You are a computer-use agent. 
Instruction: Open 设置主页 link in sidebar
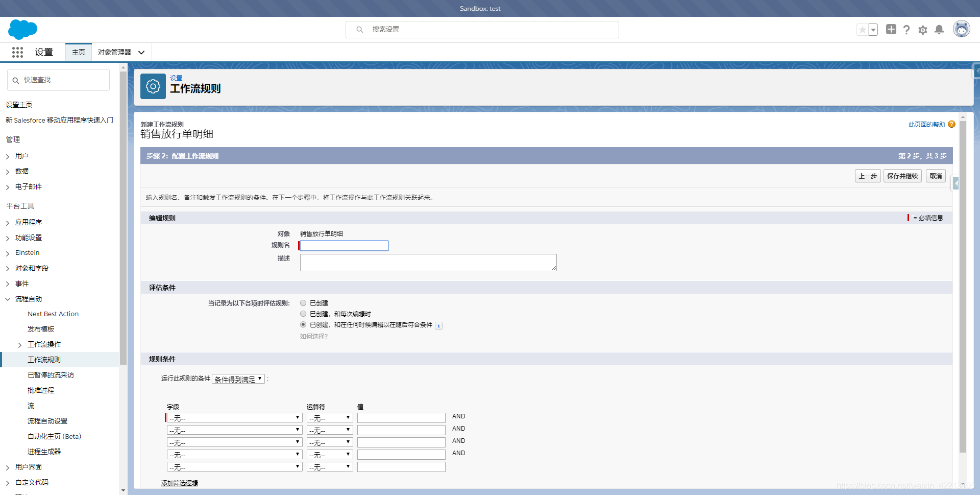(x=19, y=105)
